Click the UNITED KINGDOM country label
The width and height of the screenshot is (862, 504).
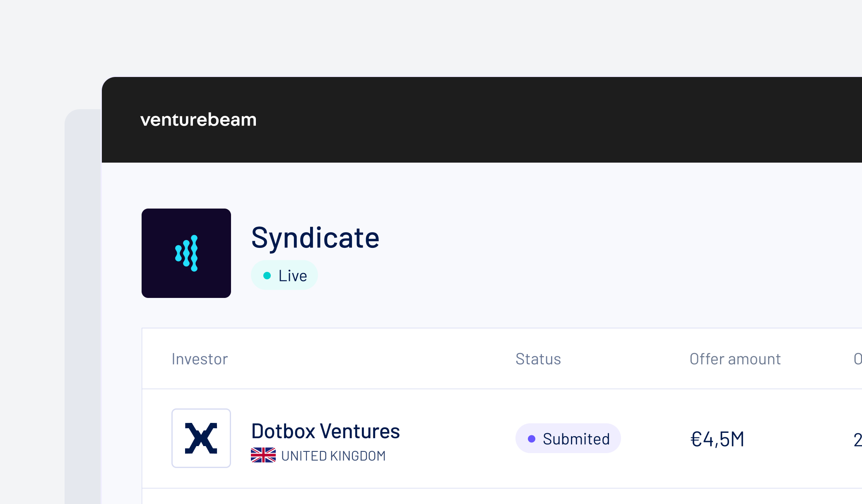coord(333,456)
